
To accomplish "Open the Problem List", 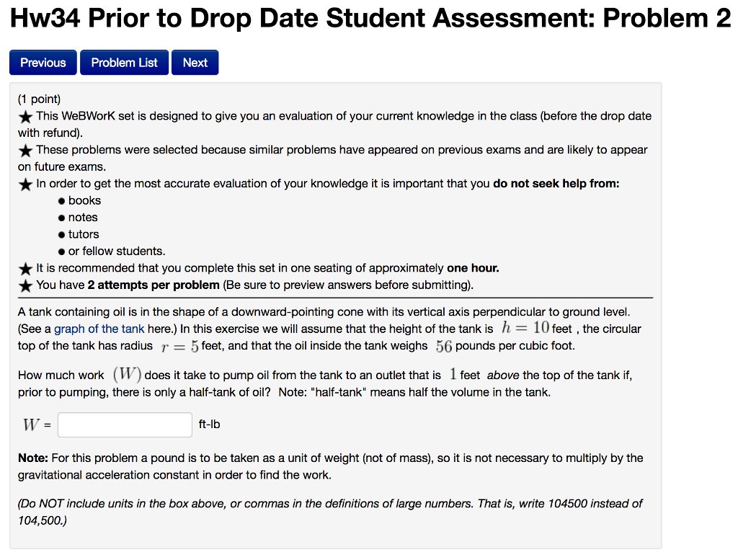I will 124,63.
